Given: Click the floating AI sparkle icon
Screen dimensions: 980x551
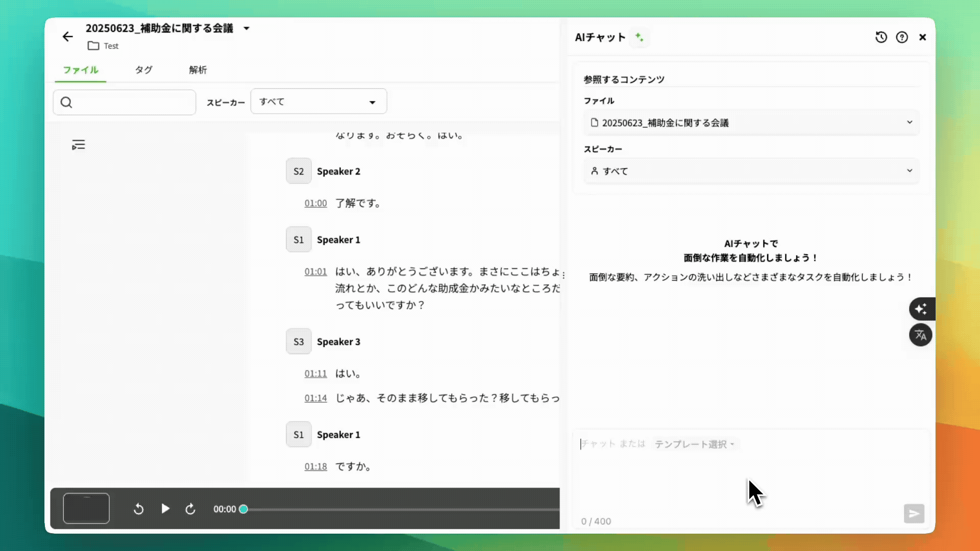Looking at the screenshot, I should coord(921,309).
